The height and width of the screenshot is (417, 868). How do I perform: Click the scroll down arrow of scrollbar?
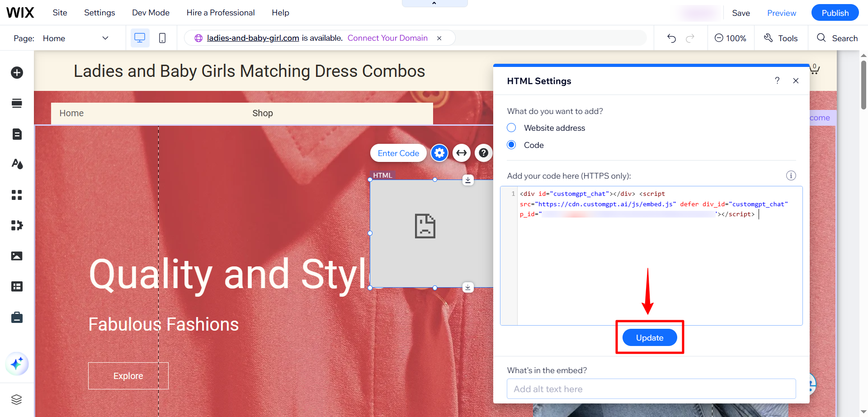863,412
